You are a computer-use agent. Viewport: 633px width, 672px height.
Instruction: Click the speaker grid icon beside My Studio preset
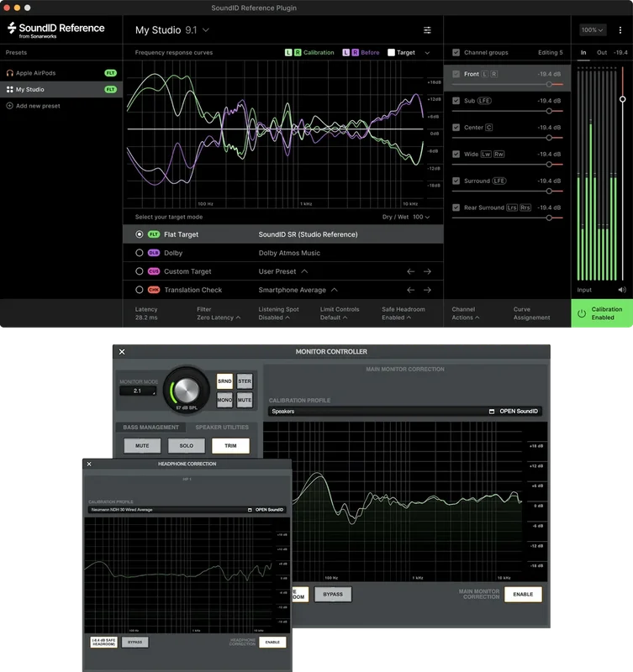coord(10,90)
